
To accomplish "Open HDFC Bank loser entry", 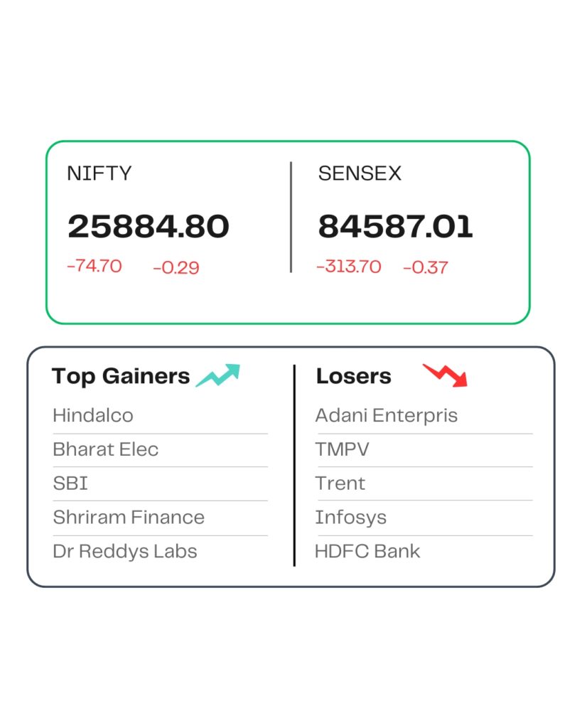I will (368, 551).
